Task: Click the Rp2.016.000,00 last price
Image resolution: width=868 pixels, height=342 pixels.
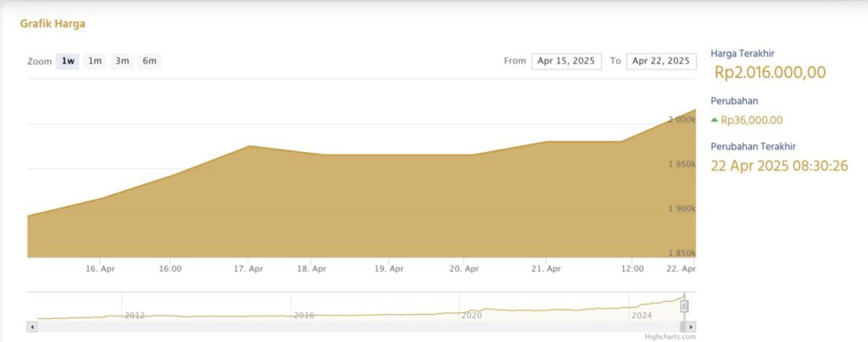Action: point(770,73)
